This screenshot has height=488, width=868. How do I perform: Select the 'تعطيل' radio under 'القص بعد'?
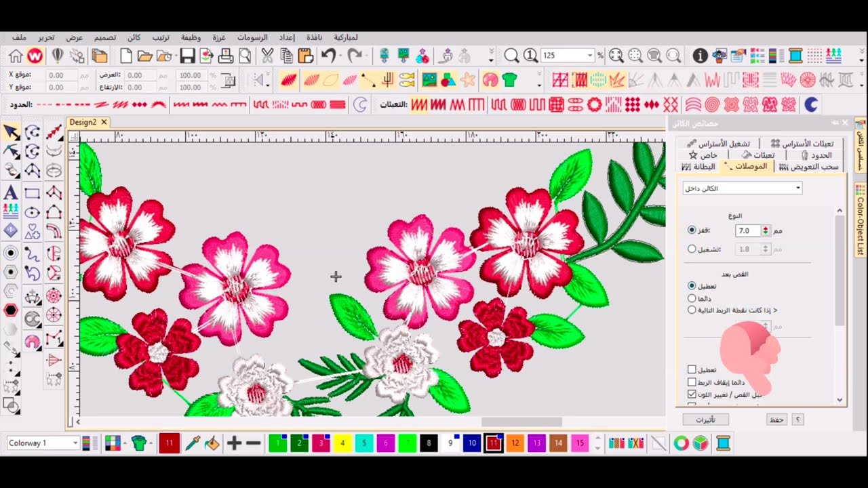pyautogui.click(x=692, y=286)
